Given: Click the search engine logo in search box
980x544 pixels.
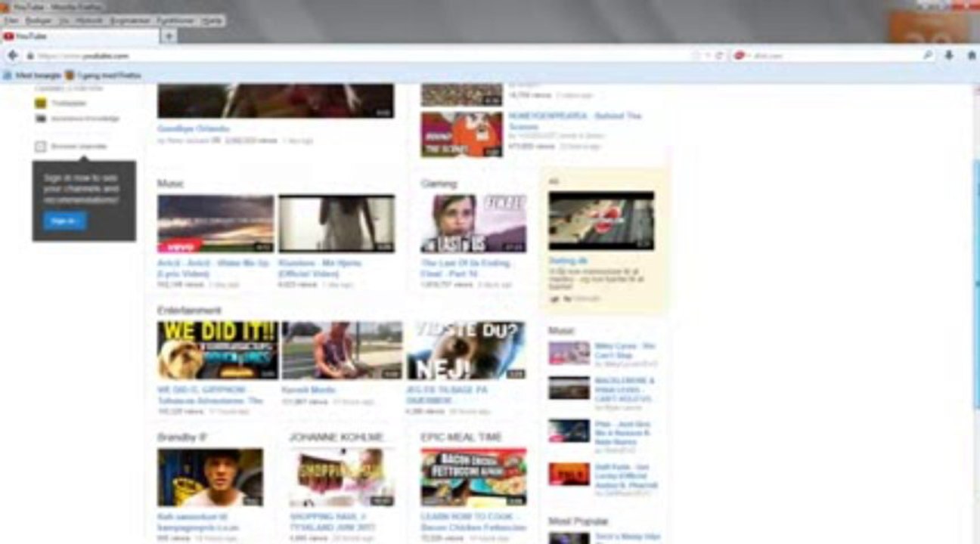Looking at the screenshot, I should (740, 56).
